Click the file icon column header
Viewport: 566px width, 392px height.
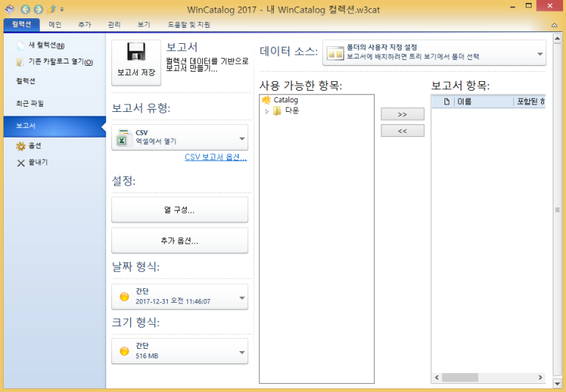447,102
